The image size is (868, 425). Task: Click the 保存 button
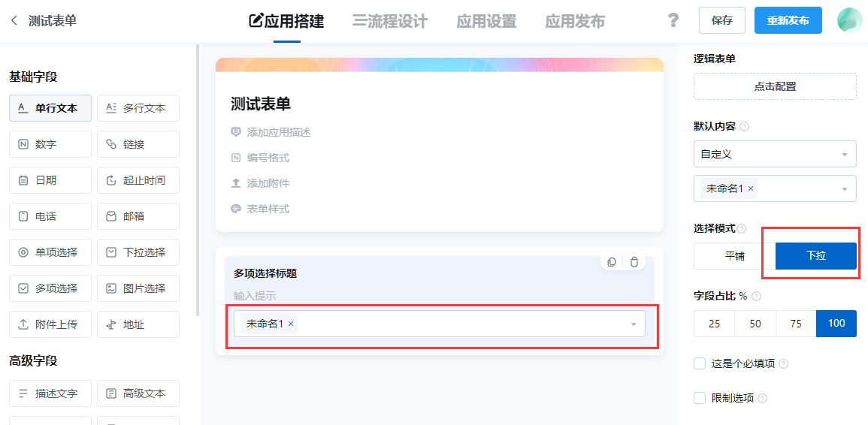click(x=722, y=21)
